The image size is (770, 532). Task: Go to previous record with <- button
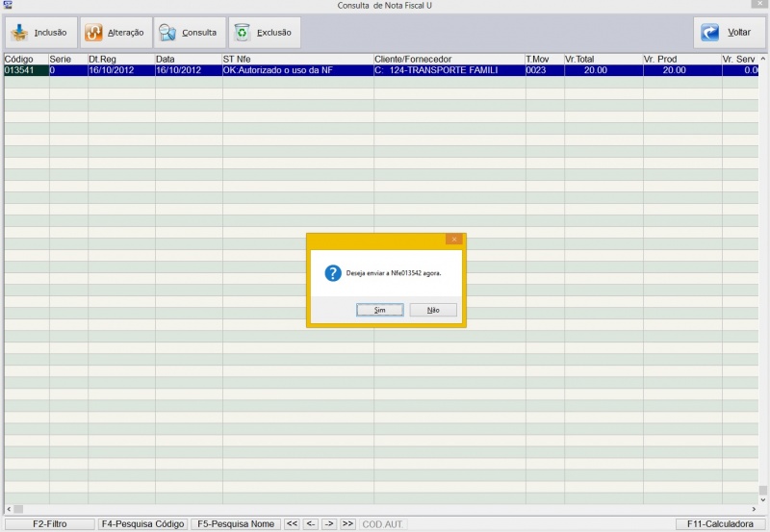tap(311, 524)
